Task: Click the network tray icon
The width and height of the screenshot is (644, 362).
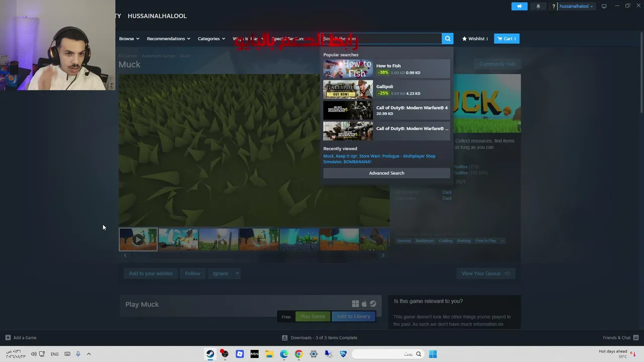Action: tap(42, 354)
